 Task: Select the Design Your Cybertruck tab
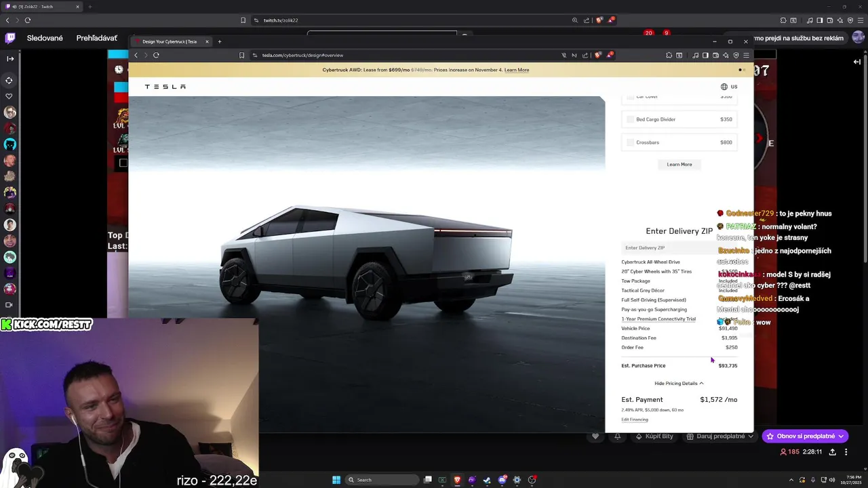[172, 41]
